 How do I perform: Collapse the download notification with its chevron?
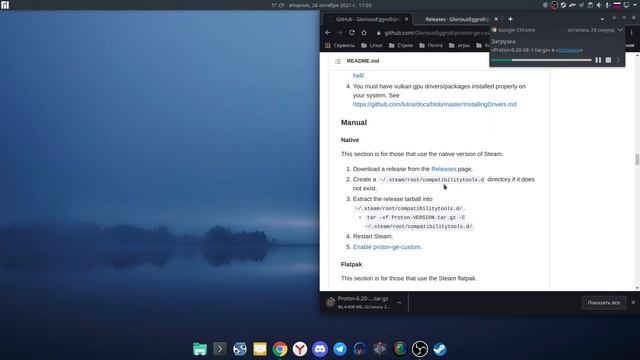click(620, 30)
